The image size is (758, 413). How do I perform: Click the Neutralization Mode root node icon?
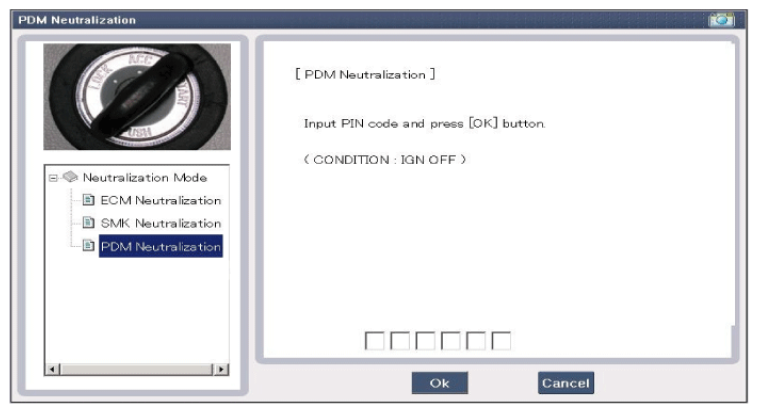(x=69, y=178)
